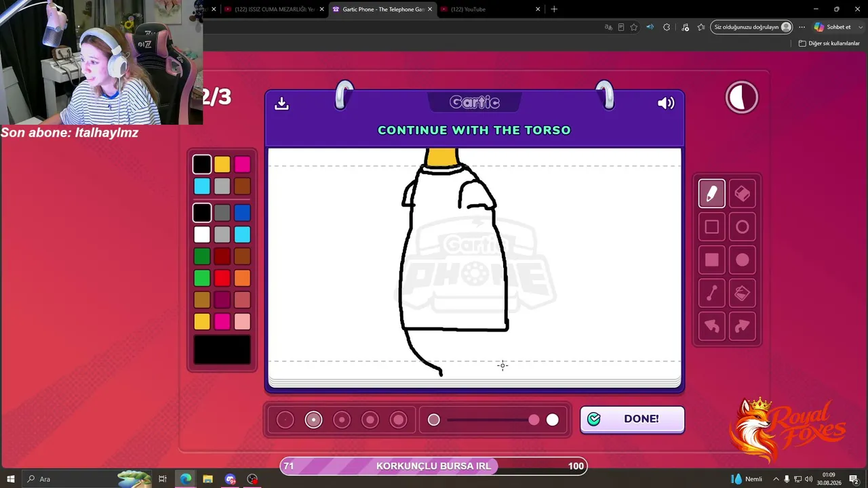The image size is (868, 488).
Task: Open the media control music icon
Action: (x=685, y=27)
